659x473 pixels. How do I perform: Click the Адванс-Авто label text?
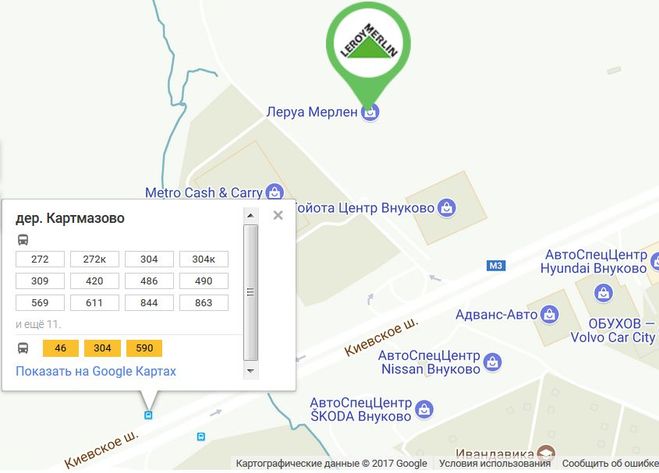[496, 314]
